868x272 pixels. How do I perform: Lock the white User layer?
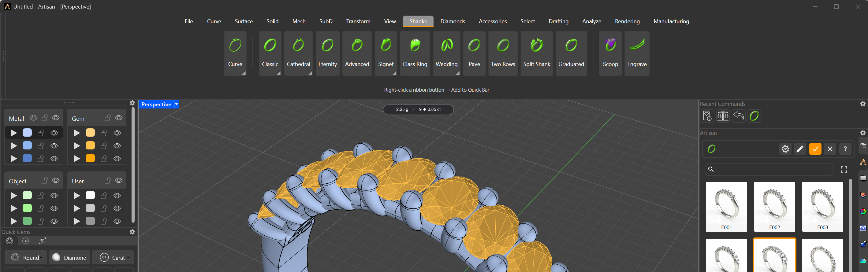point(104,196)
